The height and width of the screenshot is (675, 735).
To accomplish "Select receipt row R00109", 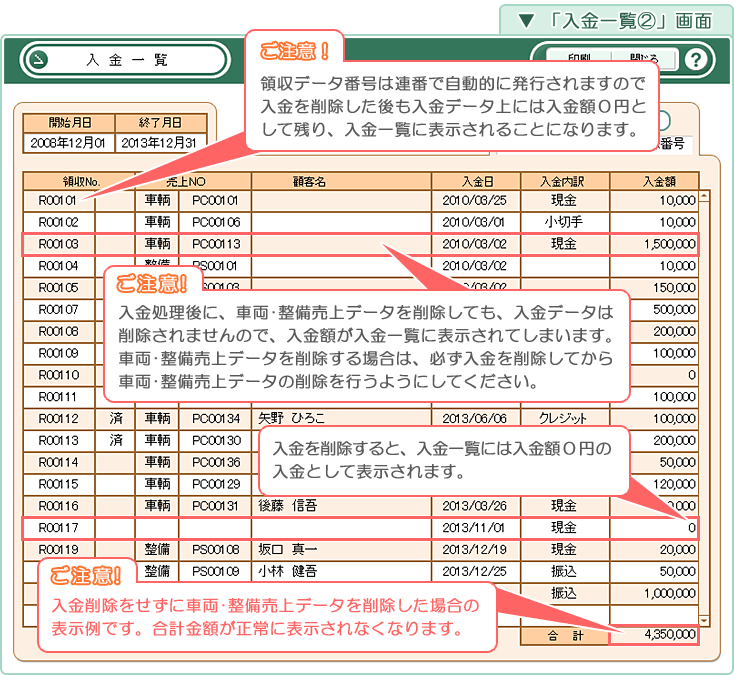I will point(360,353).
